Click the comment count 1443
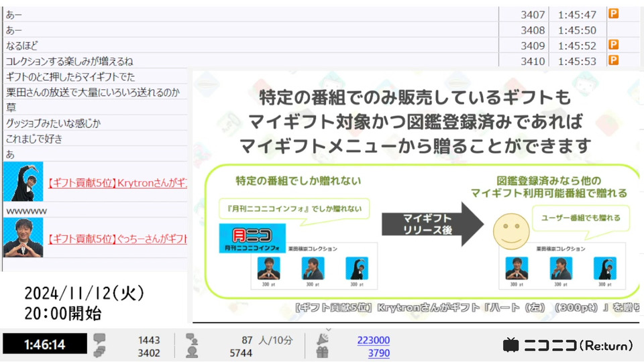This screenshot has width=644, height=362. (149, 340)
